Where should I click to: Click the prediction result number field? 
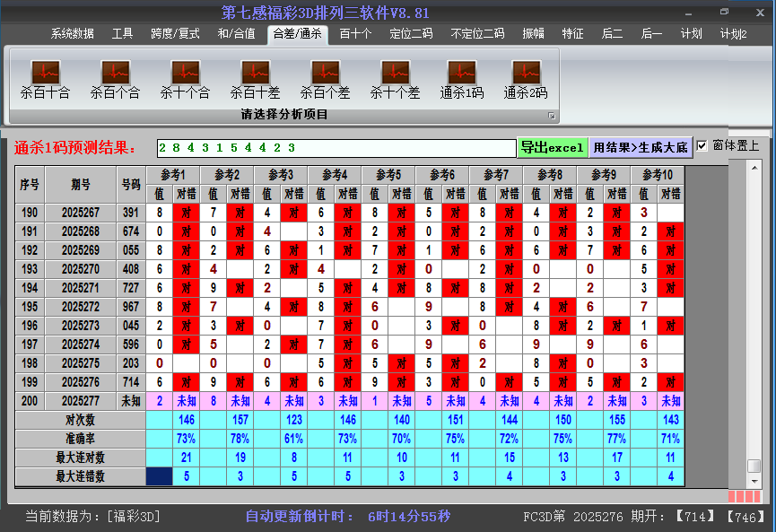336,148
